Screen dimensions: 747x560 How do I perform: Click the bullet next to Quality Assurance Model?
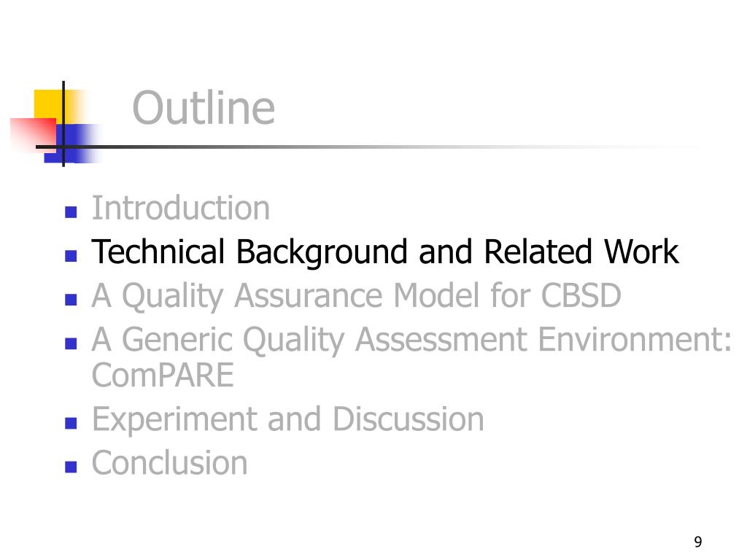coord(71,300)
